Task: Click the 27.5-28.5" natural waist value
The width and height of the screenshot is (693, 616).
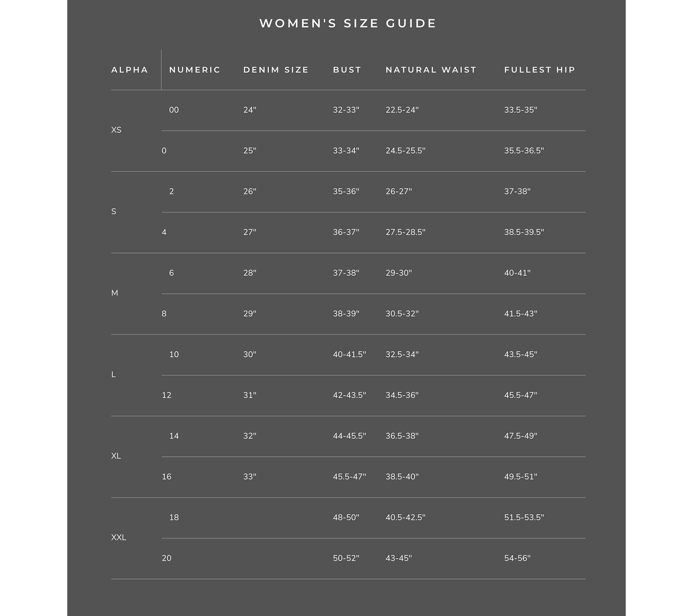Action: [405, 232]
